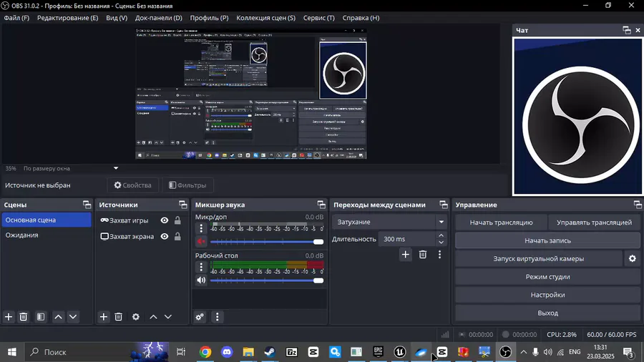Open three-dot menu for Микр/доп channel
This screenshot has width=644, height=362.
(201, 229)
